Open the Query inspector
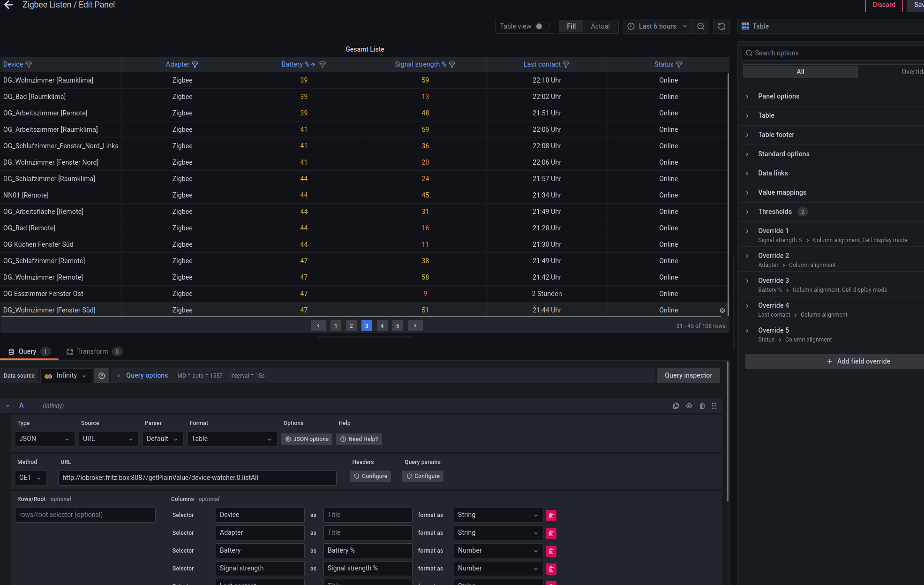The height and width of the screenshot is (585, 924). (x=688, y=376)
